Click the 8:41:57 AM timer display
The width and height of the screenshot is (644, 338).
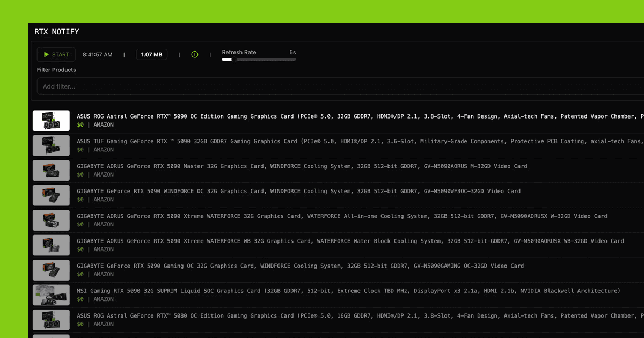(97, 54)
